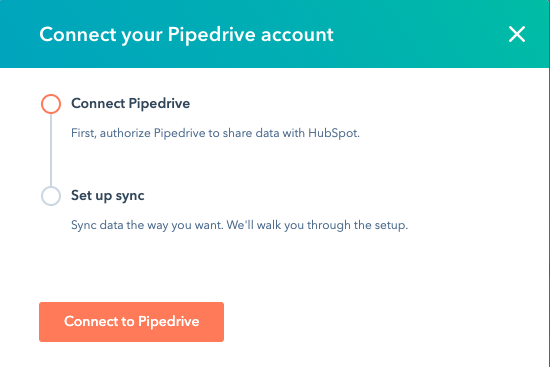This screenshot has width=550, height=367.
Task: Select the Connect Pipedrive step heading
Action: coord(130,104)
